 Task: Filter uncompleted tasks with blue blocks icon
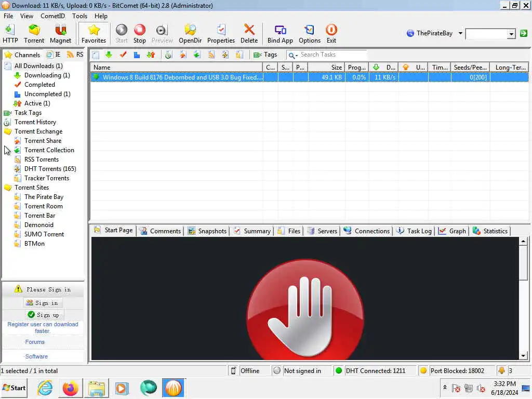pos(137,55)
